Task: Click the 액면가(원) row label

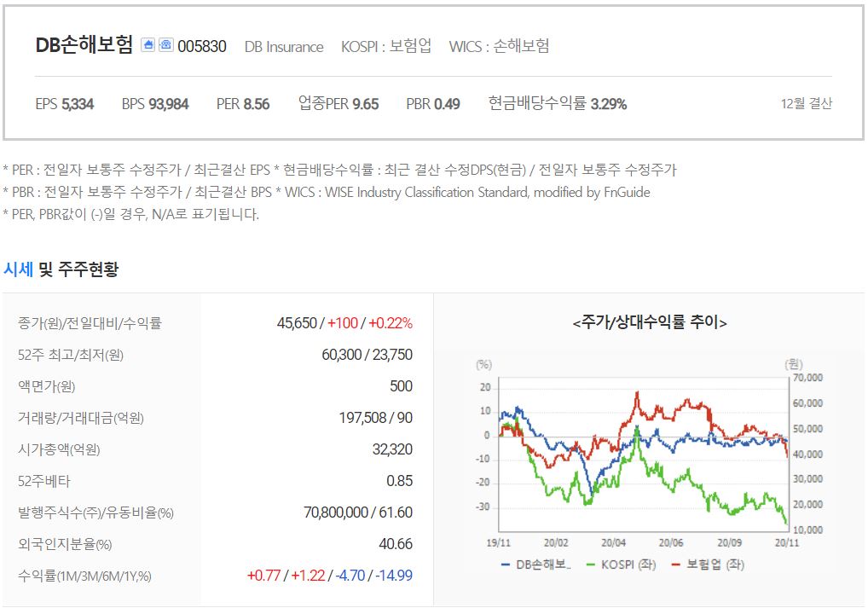Action: [x=47, y=386]
